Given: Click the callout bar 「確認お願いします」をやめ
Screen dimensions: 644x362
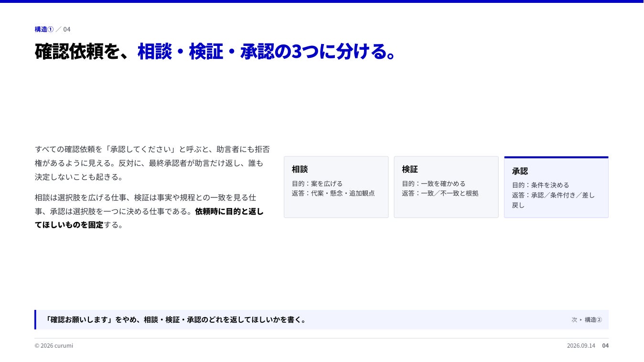Looking at the screenshot, I should click(x=322, y=319).
